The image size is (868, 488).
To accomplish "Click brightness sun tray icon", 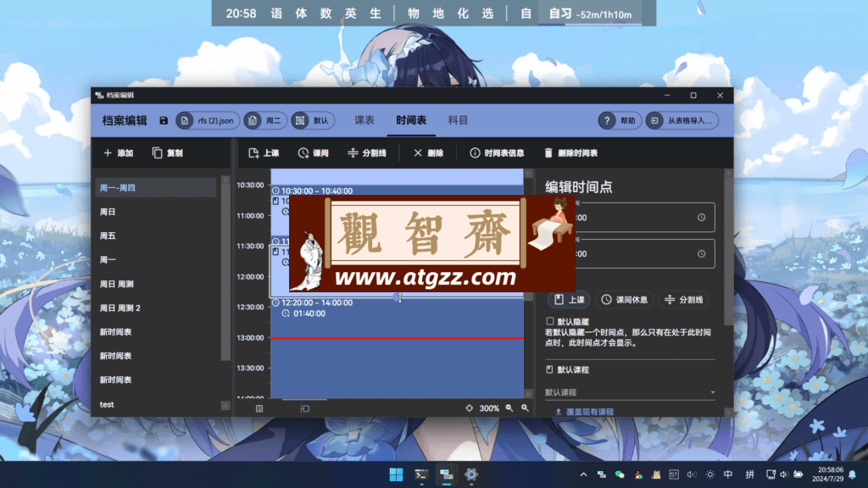I will tap(709, 474).
